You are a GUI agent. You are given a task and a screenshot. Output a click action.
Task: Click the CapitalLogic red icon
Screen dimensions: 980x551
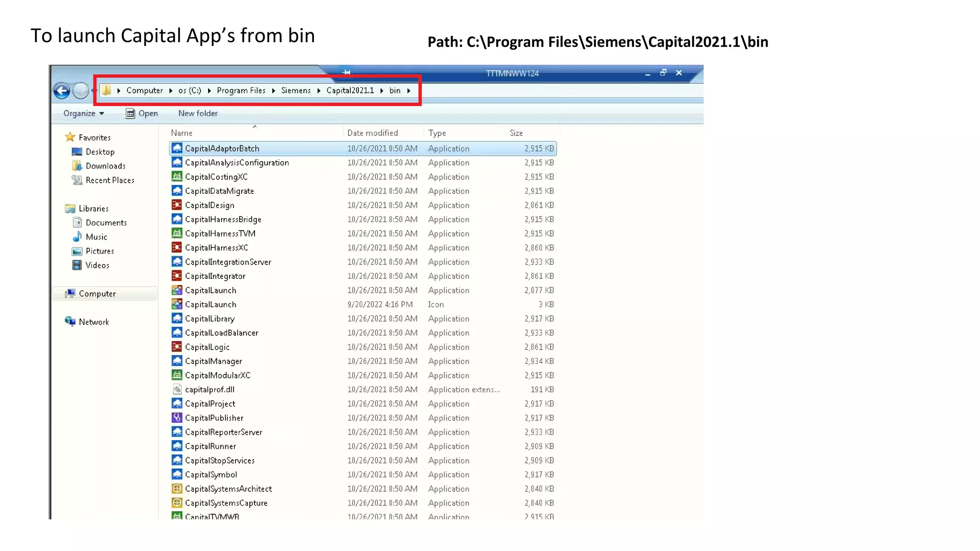pos(177,347)
